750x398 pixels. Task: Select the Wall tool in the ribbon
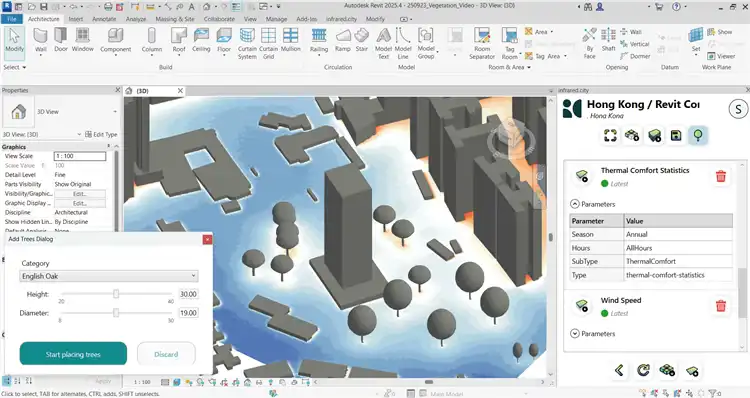[41, 41]
